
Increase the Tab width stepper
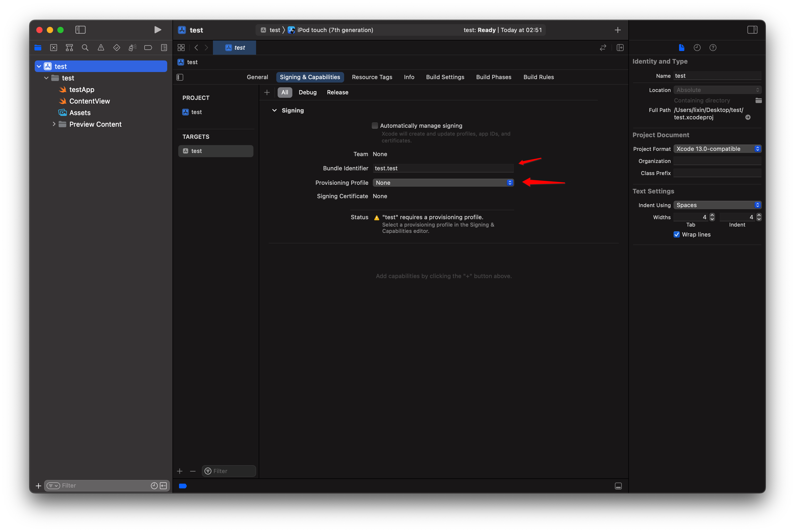click(712, 215)
